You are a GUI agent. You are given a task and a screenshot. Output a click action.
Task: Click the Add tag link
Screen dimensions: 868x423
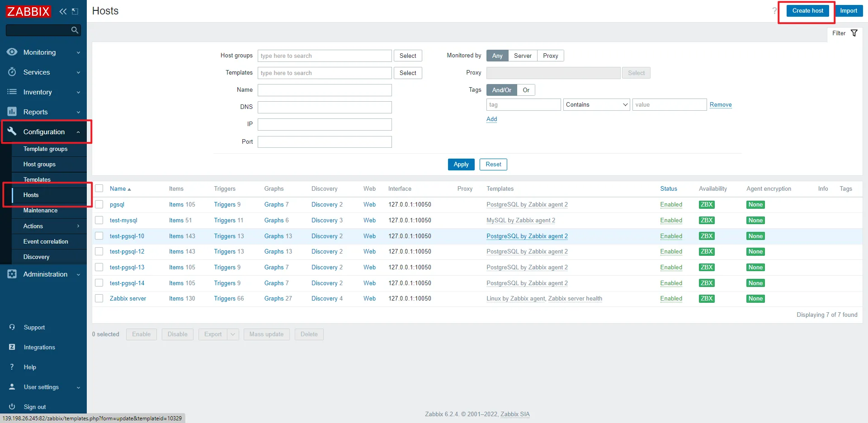[491, 119]
